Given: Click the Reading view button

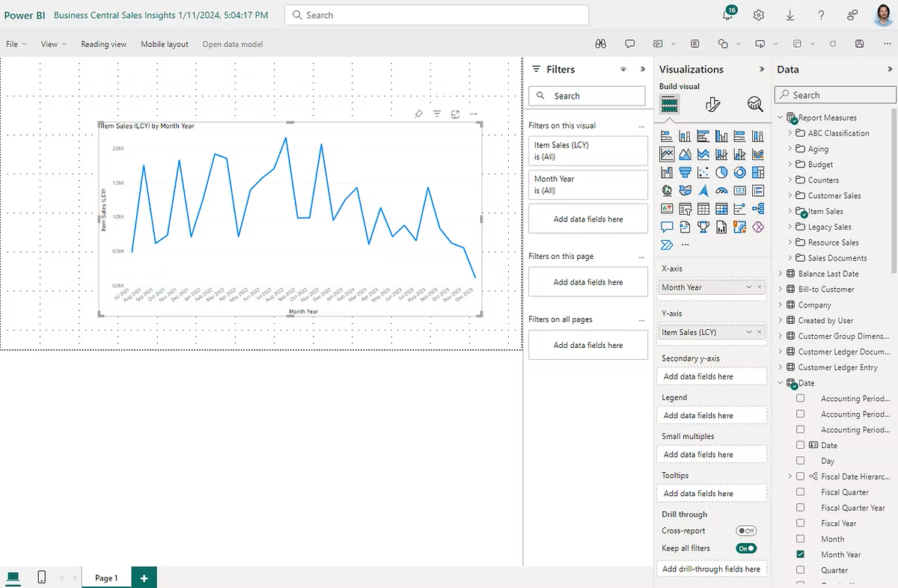Looking at the screenshot, I should pos(103,44).
